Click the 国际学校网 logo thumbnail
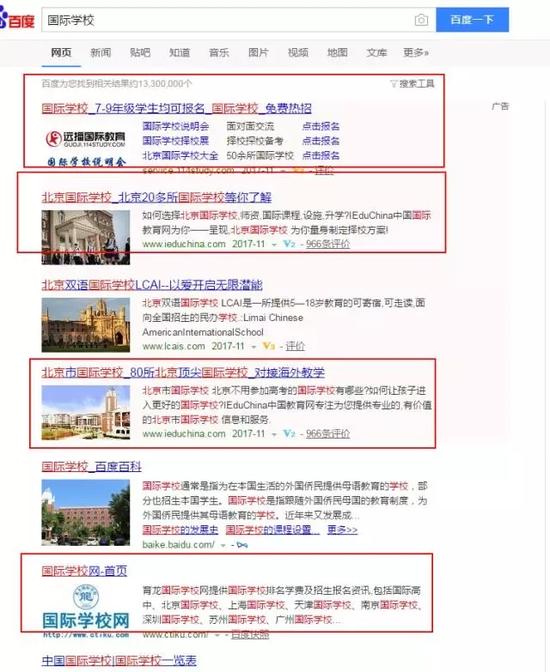The width and height of the screenshot is (550, 672). (86, 611)
